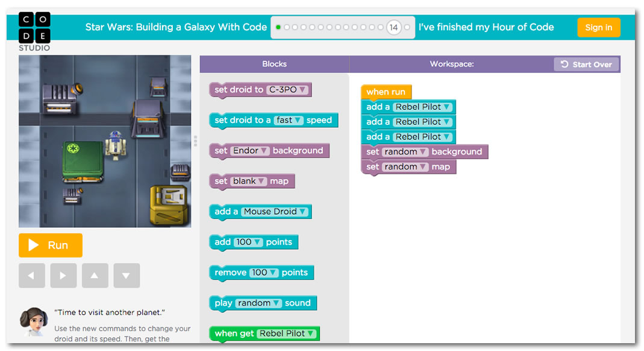Screen dimensions: 644x351
Task: Select the first green progress dot
Action: click(278, 27)
